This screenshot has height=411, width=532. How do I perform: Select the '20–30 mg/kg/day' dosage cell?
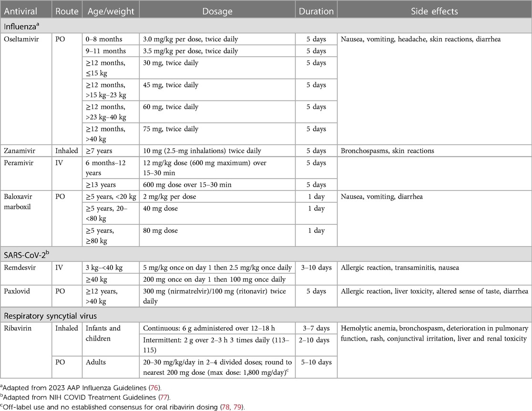[217, 367]
